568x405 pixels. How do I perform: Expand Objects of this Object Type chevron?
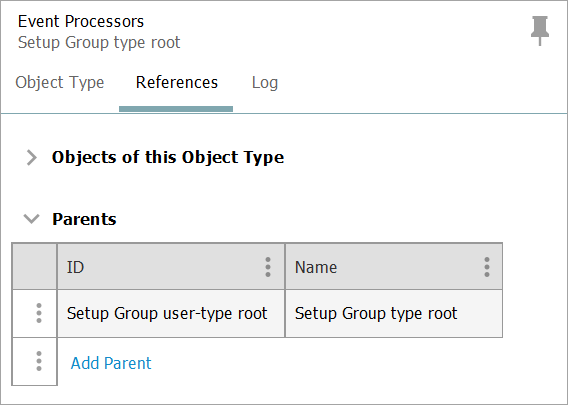coord(32,158)
